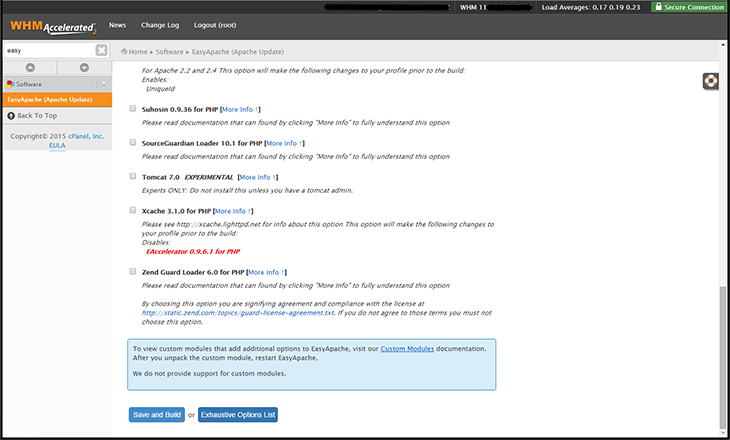Focus the sidebar search field
This screenshot has height=440, width=730.
click(x=49, y=50)
